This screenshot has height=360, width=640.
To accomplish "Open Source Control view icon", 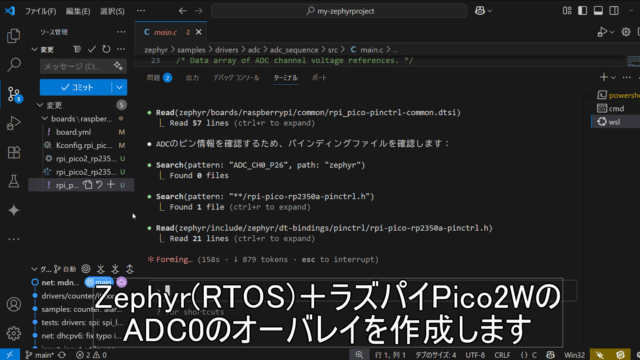I will pos(14,94).
